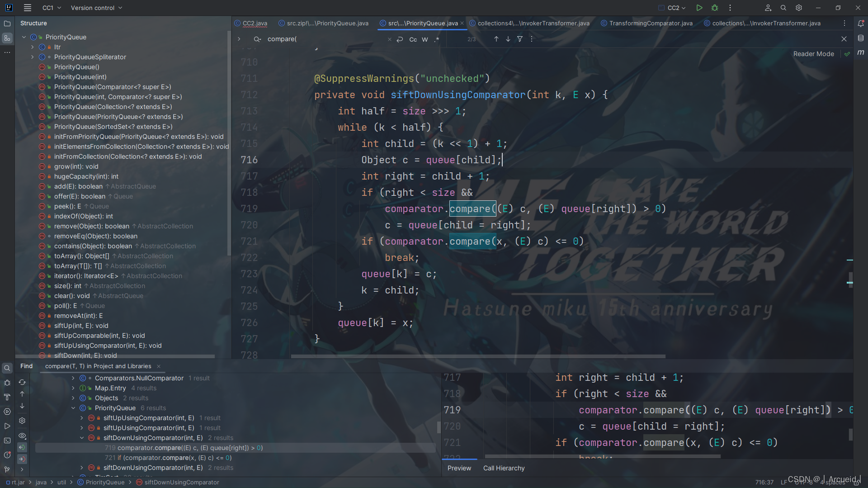Open Search Everywhere magnifier
Viewport: 868px width, 488px height.
pyautogui.click(x=783, y=8)
